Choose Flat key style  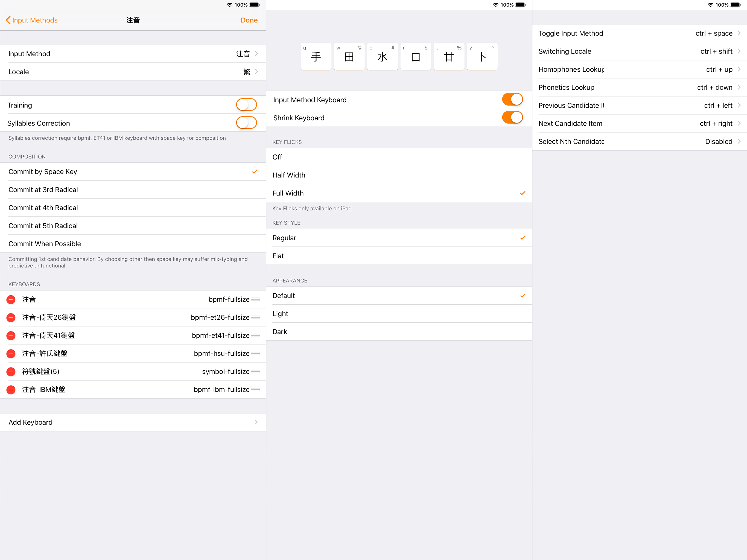coord(399,256)
